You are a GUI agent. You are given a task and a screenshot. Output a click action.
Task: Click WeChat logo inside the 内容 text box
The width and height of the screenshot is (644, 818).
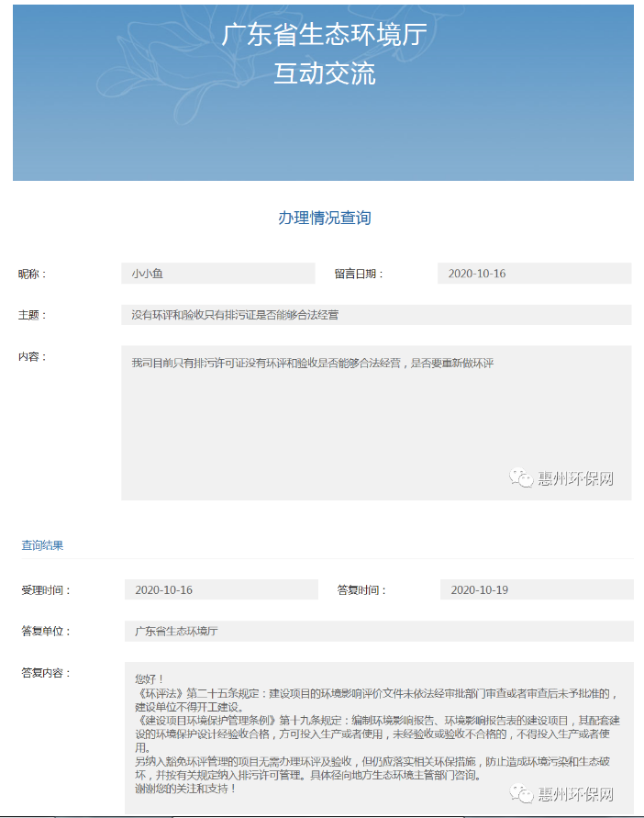coord(521,478)
